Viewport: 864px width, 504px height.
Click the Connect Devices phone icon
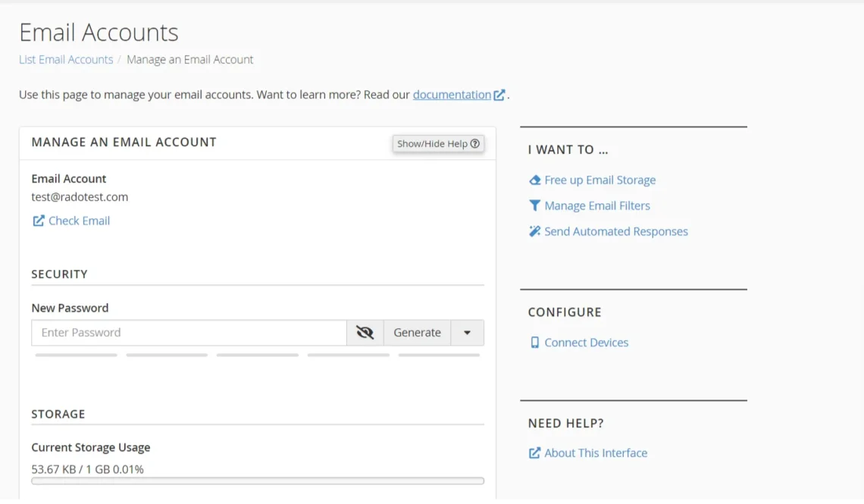[x=534, y=343]
